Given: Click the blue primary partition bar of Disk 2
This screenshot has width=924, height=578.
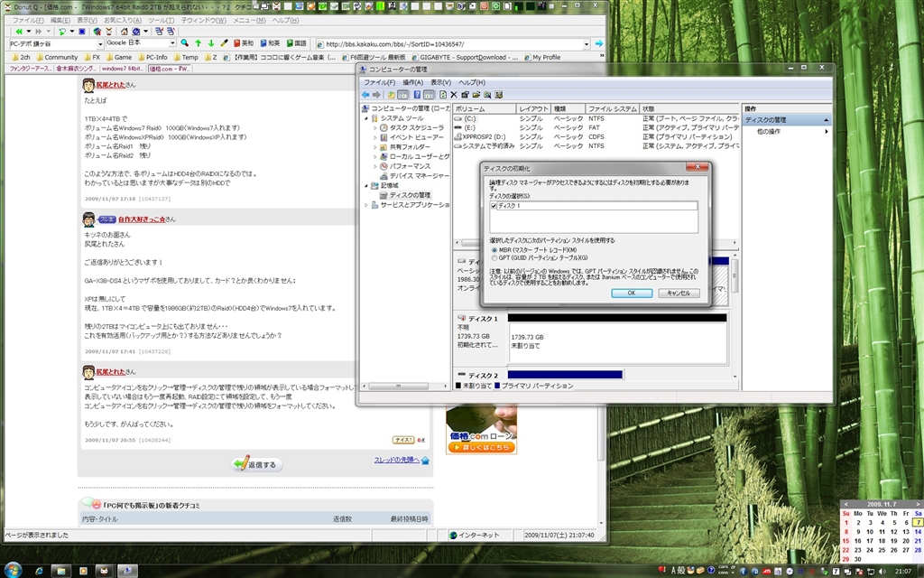Looking at the screenshot, I should pos(565,374).
